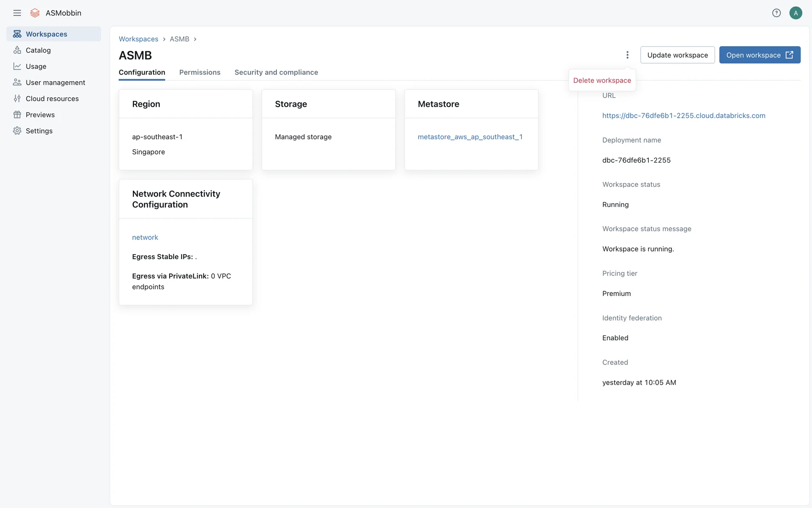Open Settings via the gear icon
Viewport: 812px width, 508px height.
[x=17, y=130]
